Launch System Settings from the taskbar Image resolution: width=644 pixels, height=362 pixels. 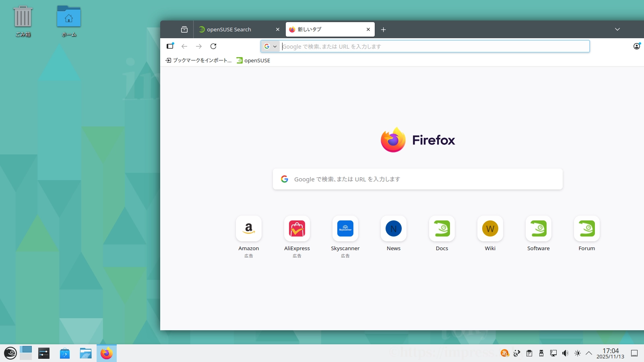tap(44, 353)
